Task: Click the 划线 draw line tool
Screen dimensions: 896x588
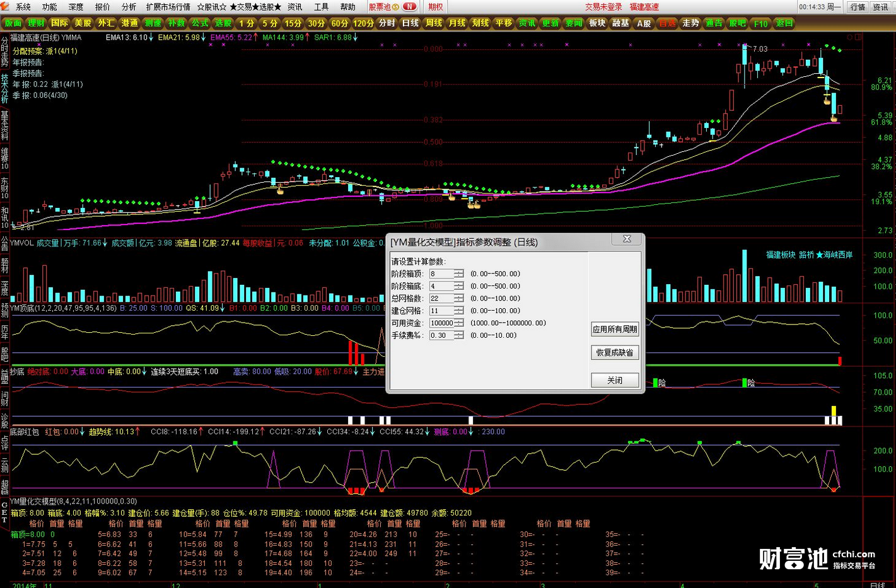Action: [x=480, y=23]
